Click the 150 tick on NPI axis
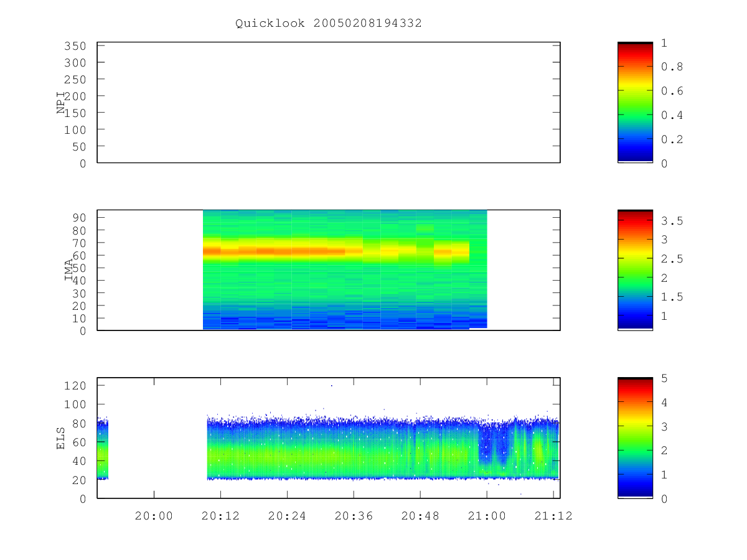The height and width of the screenshot is (560, 747). [x=75, y=113]
